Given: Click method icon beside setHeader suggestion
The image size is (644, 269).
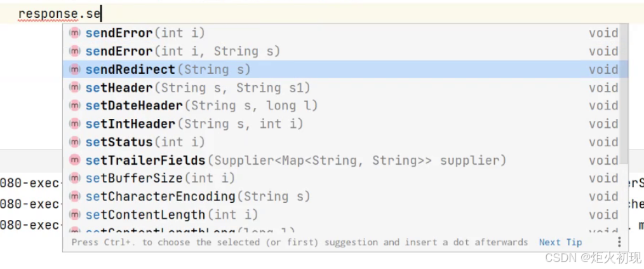Looking at the screenshot, I should [75, 88].
